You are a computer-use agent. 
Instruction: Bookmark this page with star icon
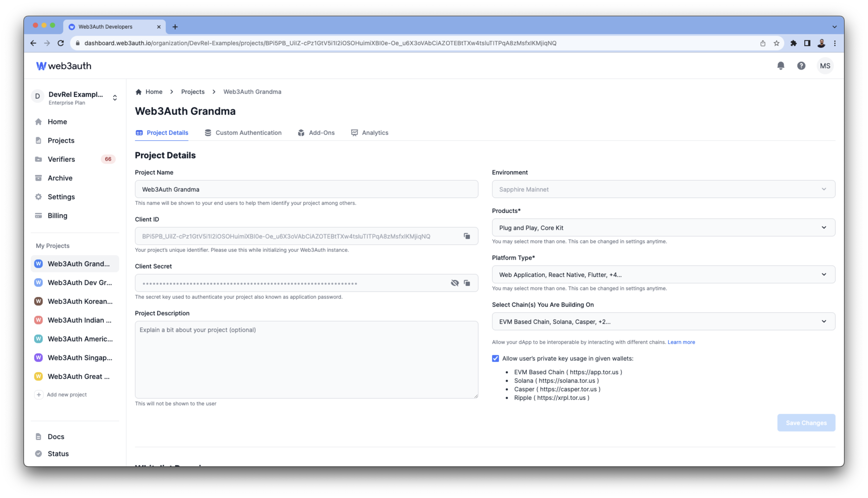click(776, 43)
